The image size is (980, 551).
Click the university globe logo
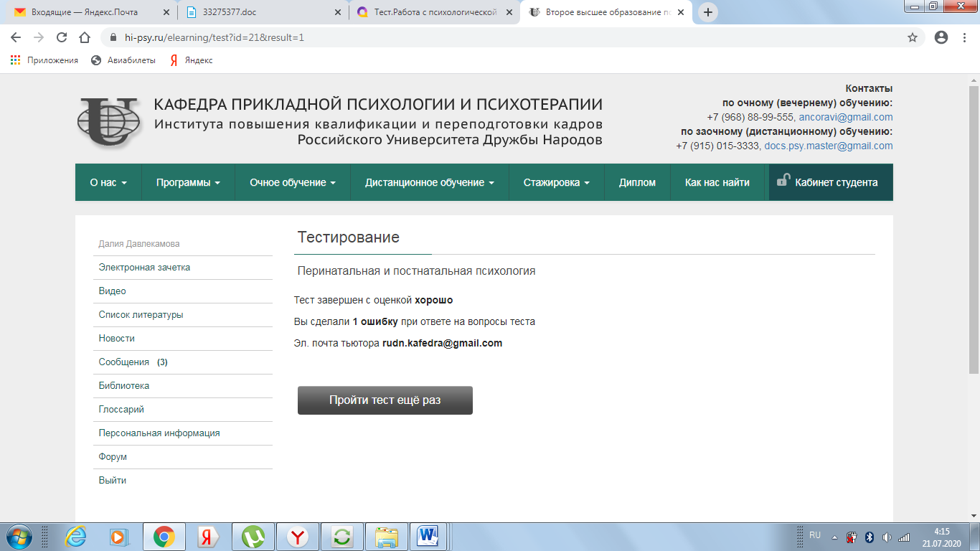coord(109,121)
